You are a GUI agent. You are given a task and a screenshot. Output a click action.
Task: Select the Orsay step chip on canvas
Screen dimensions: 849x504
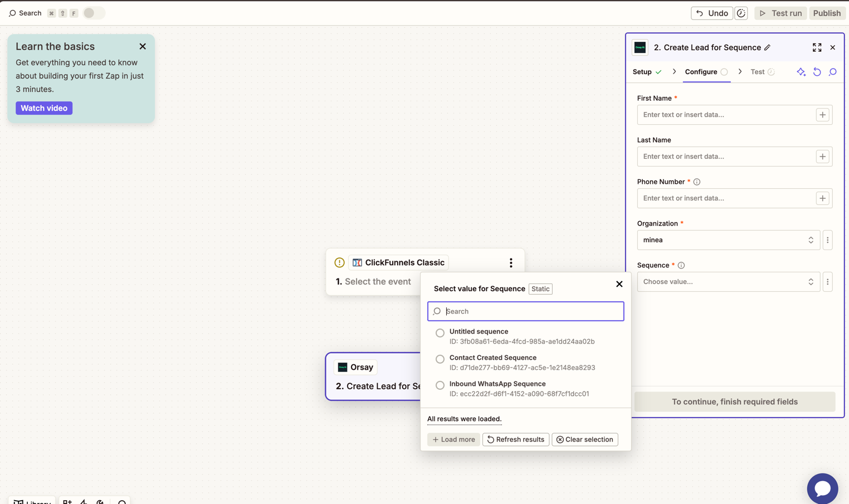(355, 367)
